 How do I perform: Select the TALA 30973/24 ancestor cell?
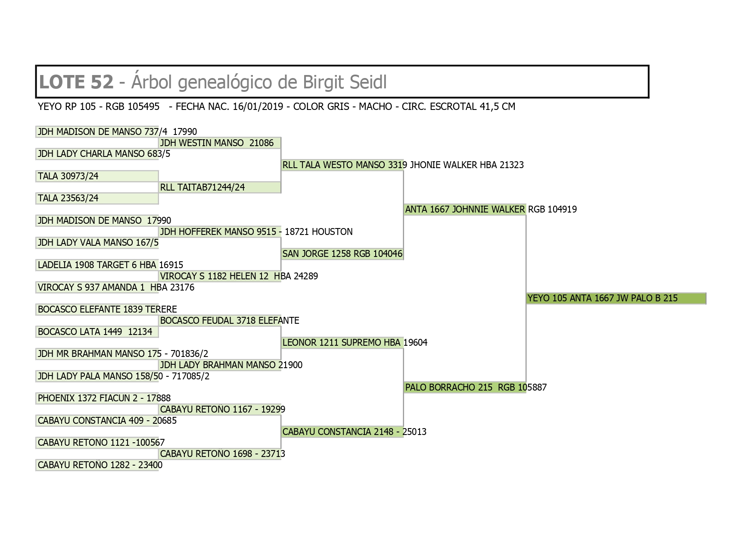[x=97, y=176]
